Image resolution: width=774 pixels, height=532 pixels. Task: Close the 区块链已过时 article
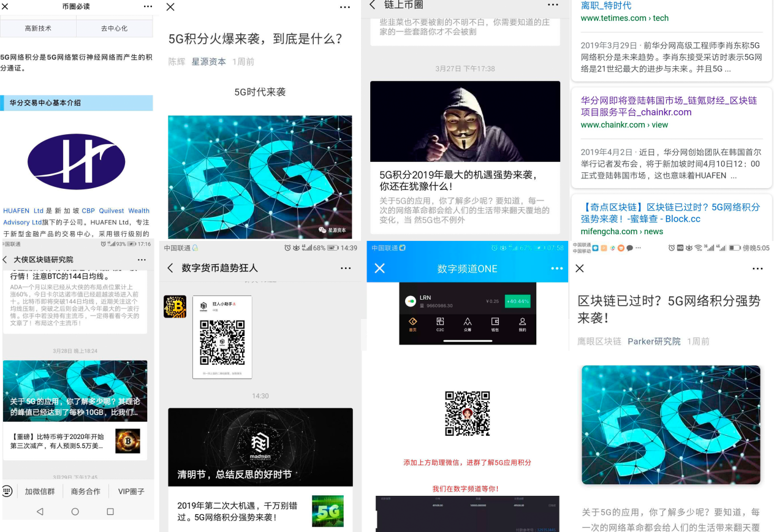580,268
